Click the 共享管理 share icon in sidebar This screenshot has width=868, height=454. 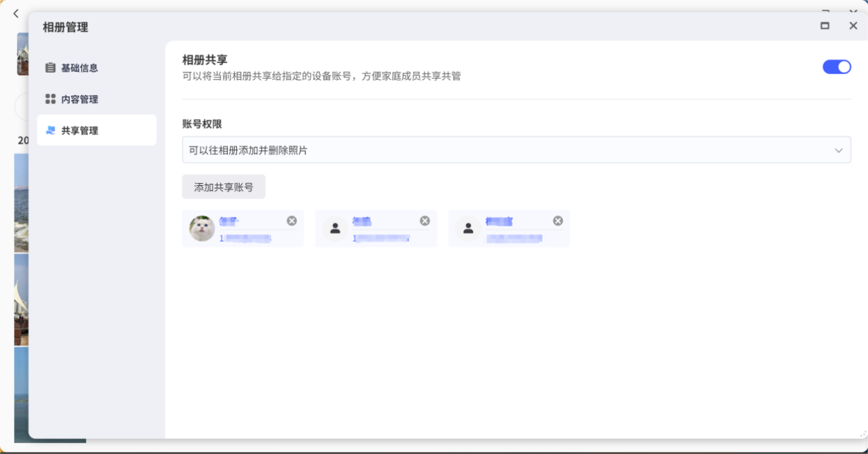[50, 130]
